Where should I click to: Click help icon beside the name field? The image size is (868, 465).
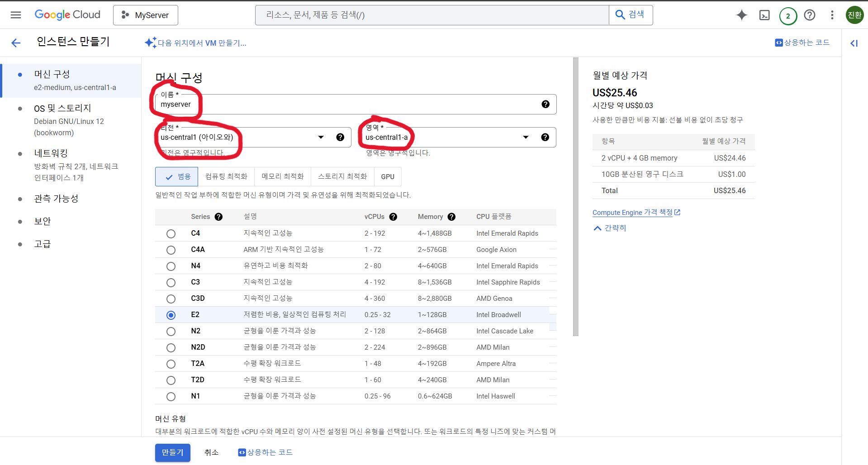coord(545,104)
